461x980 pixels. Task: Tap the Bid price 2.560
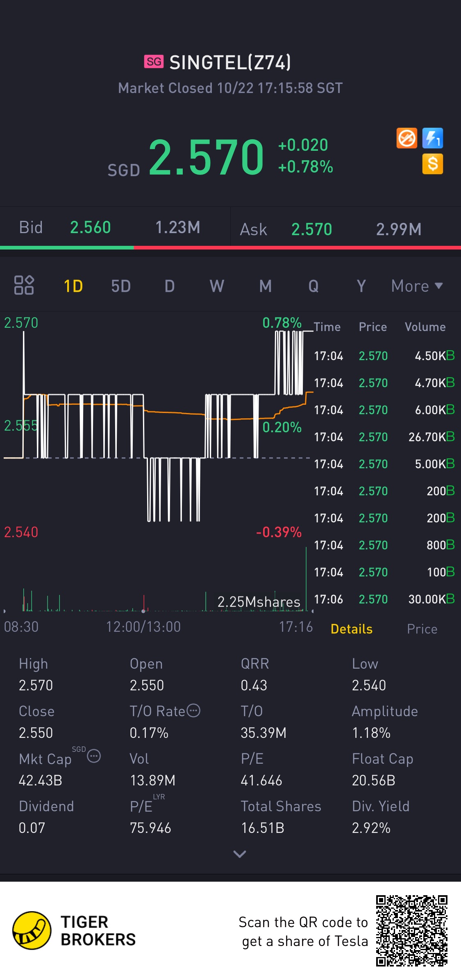[x=91, y=227]
